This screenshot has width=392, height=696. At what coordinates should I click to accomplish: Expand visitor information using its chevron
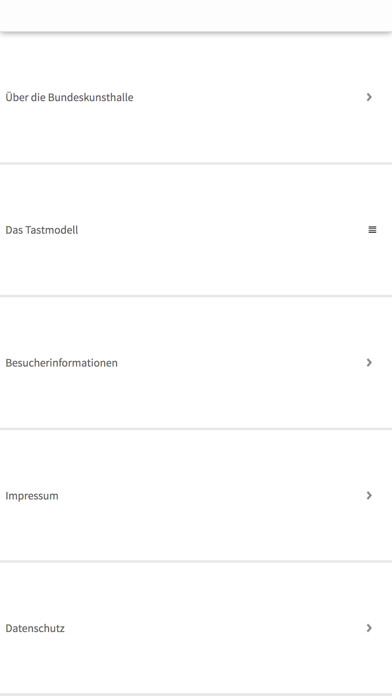[x=369, y=363]
